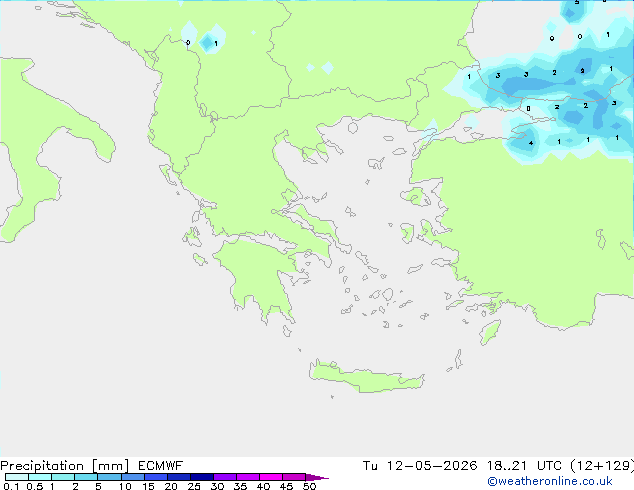The image size is (634, 490).
Task: Click the '35' legend scale label
Action: tap(240, 486)
